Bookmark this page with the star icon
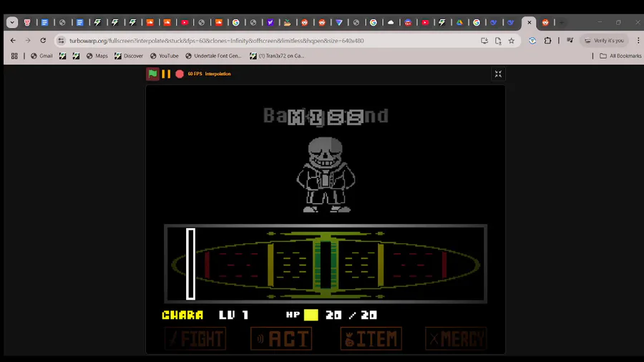Screen dimensions: 644x362 (x=512, y=41)
